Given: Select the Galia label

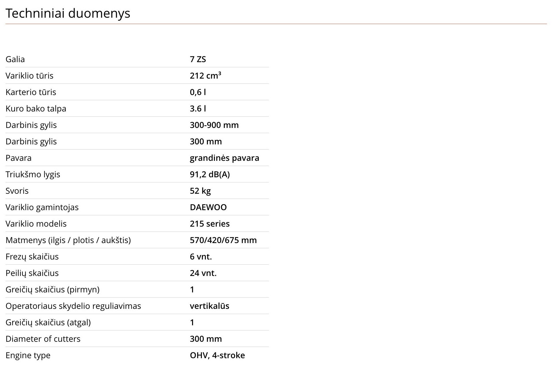Looking at the screenshot, I should (15, 59).
